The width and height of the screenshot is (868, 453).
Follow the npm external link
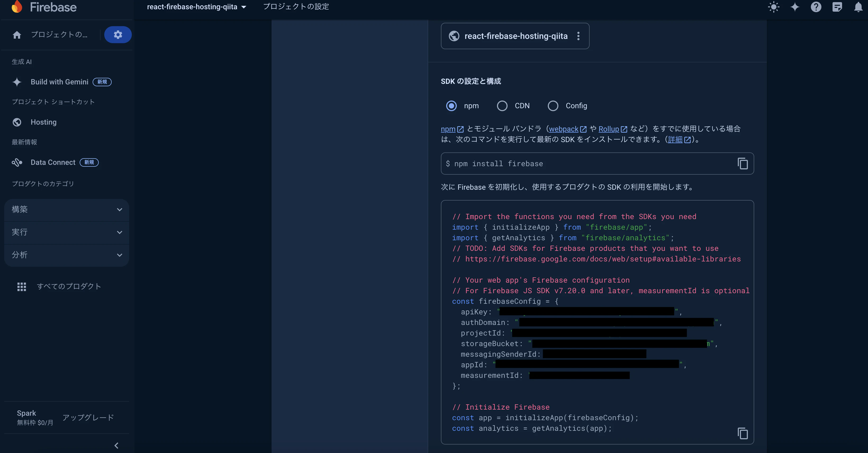(452, 129)
